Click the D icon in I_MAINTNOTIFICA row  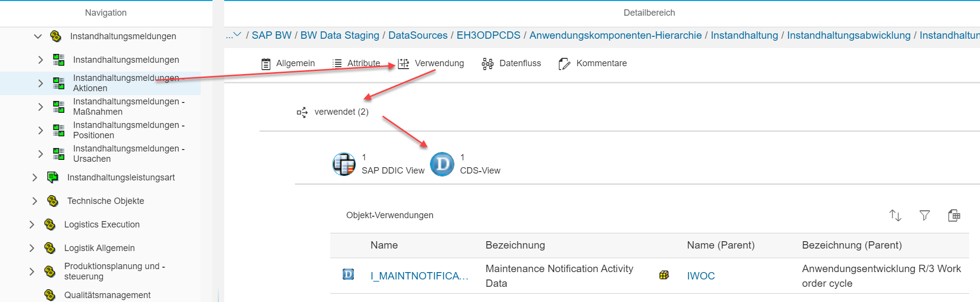(348, 275)
